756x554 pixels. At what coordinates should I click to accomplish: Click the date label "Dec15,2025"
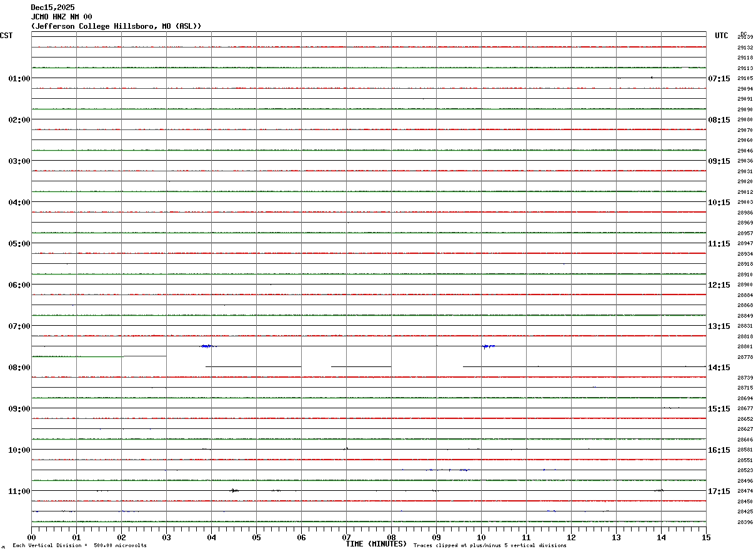pyautogui.click(x=52, y=8)
